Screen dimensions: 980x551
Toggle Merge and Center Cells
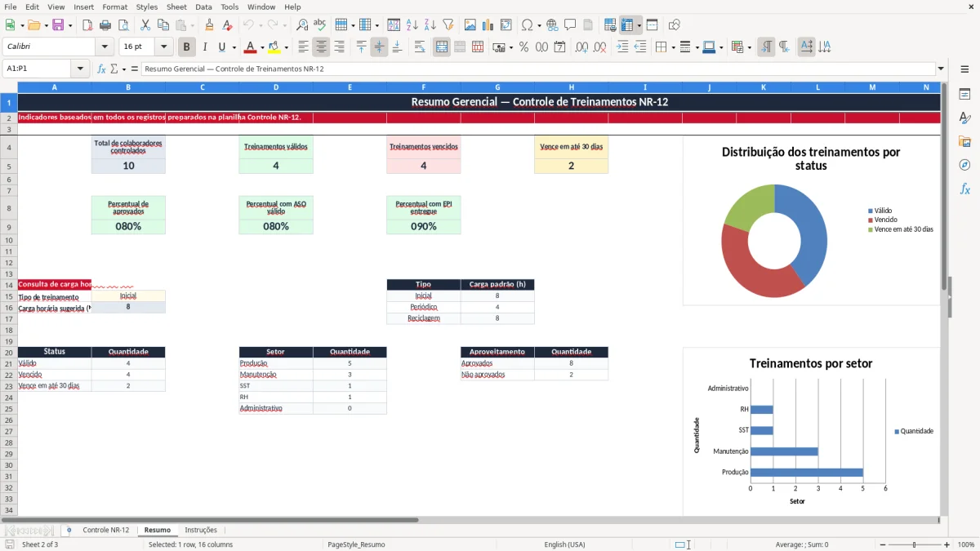pyautogui.click(x=442, y=47)
